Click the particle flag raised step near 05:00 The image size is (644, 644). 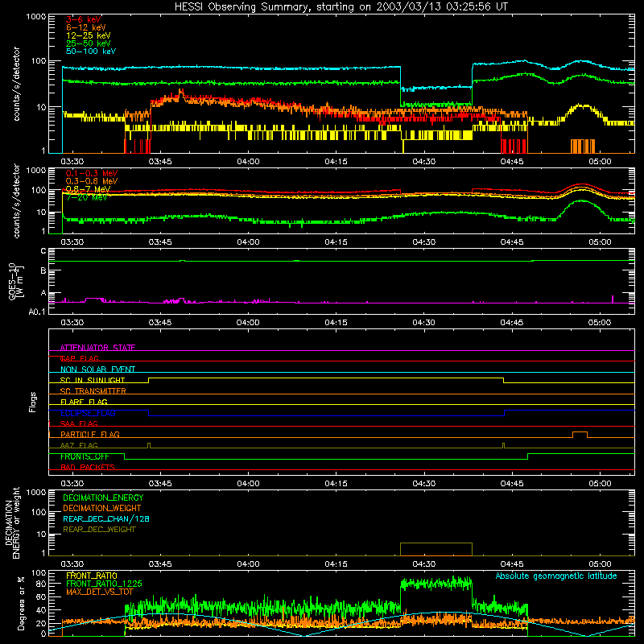(x=580, y=435)
